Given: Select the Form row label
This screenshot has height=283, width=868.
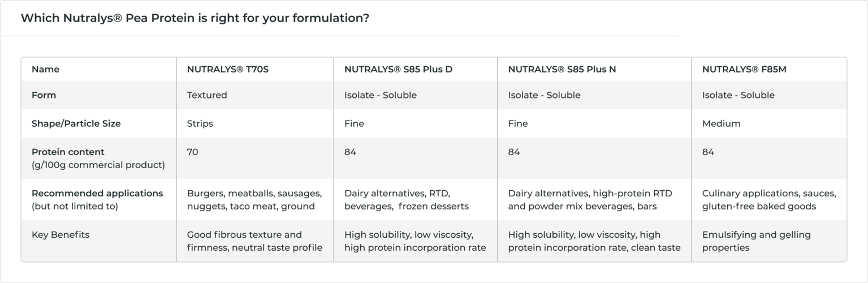Looking at the screenshot, I should click(x=44, y=95).
